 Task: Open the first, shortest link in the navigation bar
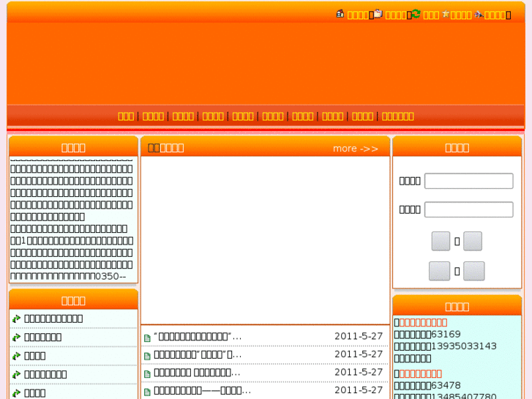[x=126, y=116]
